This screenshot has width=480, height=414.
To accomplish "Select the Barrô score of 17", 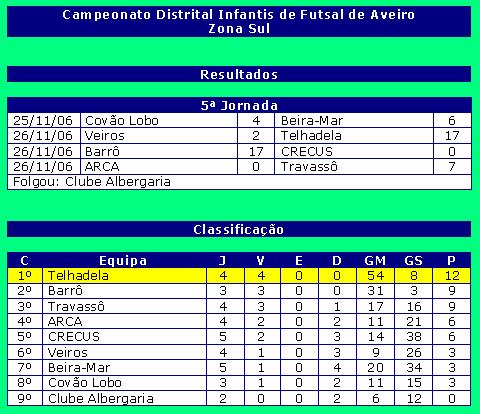I will (x=256, y=152).
